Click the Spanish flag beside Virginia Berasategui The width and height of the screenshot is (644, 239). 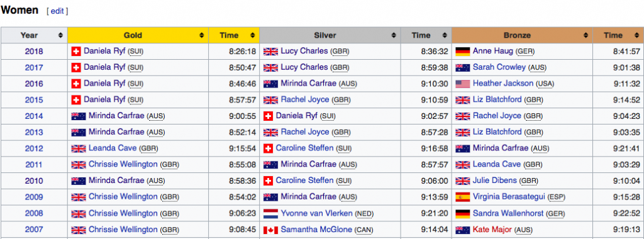pos(462,197)
